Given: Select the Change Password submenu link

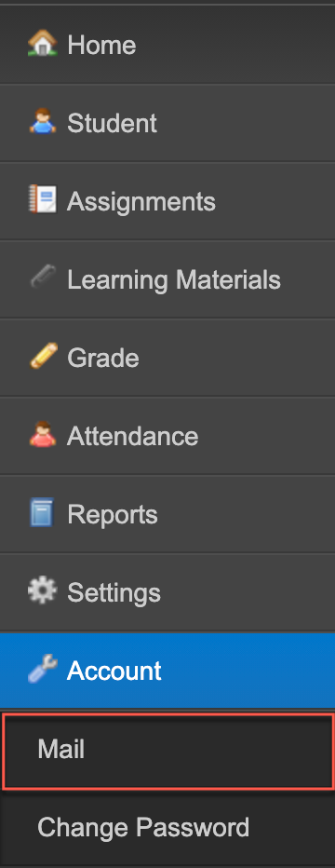Looking at the screenshot, I should (167, 828).
